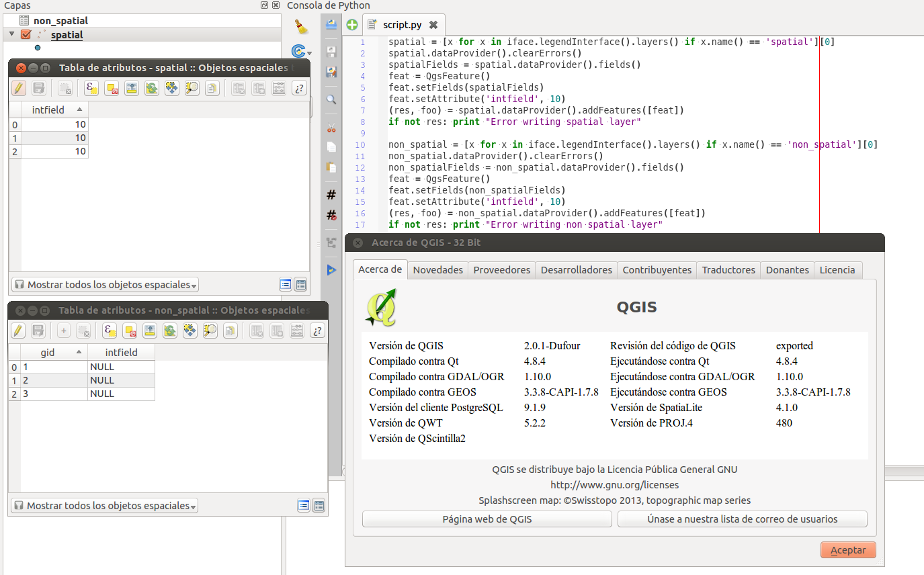
Task: Invert selection in spatial attribute table
Action: tap(152, 88)
